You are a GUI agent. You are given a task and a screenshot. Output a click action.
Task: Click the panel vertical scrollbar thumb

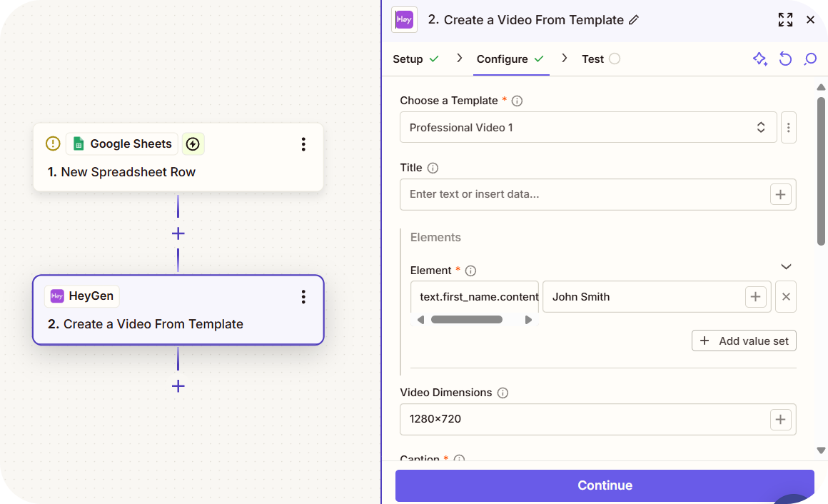[821, 172]
